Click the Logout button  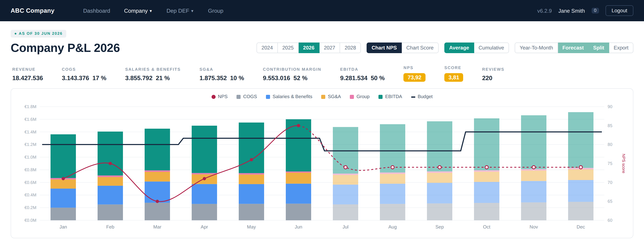pyautogui.click(x=619, y=10)
